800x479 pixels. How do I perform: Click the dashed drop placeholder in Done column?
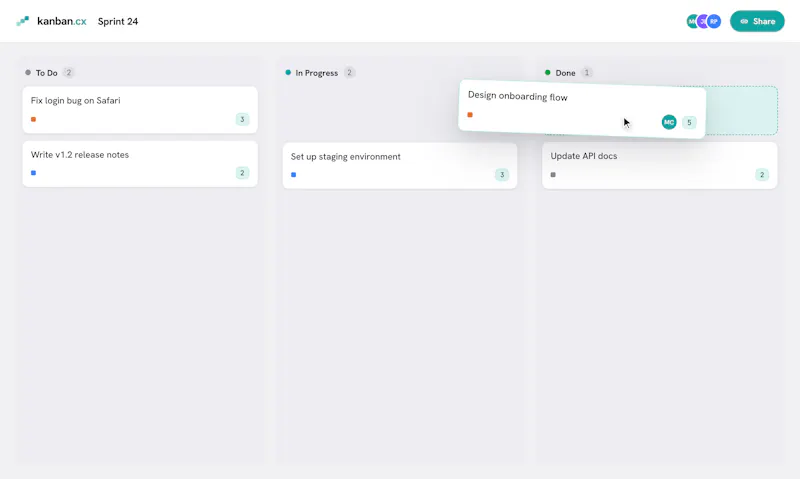click(x=742, y=110)
